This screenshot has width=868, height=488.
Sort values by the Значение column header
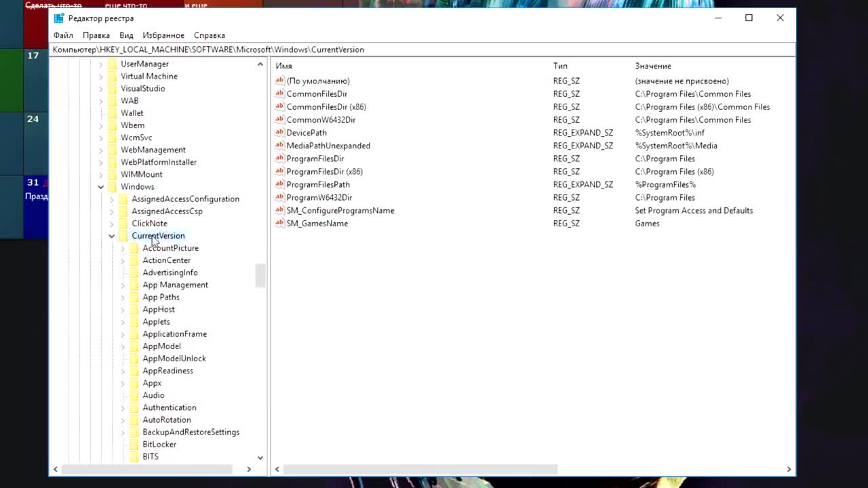(x=653, y=66)
